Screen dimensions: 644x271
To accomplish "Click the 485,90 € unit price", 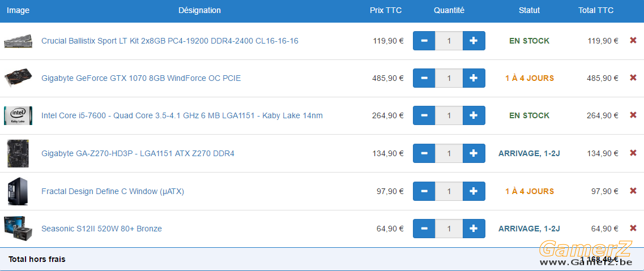I will [388, 78].
